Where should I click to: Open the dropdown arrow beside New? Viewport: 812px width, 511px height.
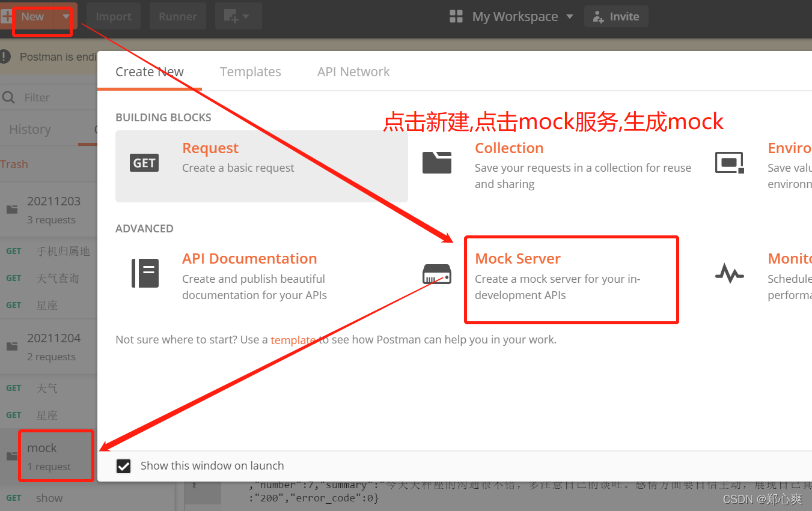pyautogui.click(x=66, y=17)
